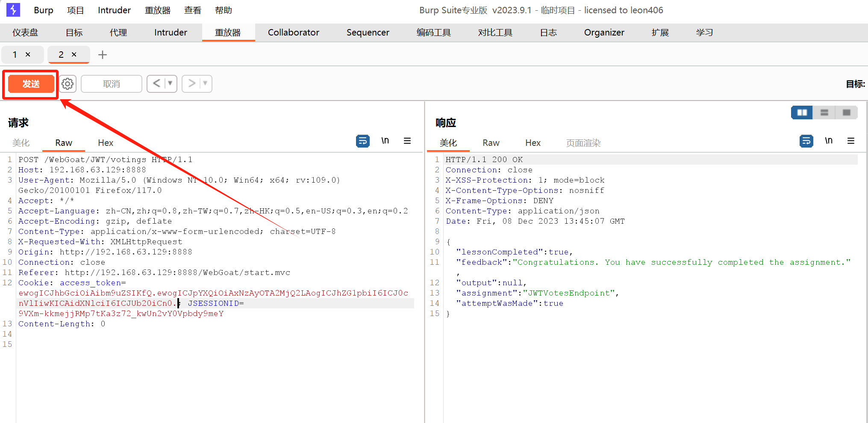
Task: Click the JSESSIONID cookie value text
Action: coord(121,314)
